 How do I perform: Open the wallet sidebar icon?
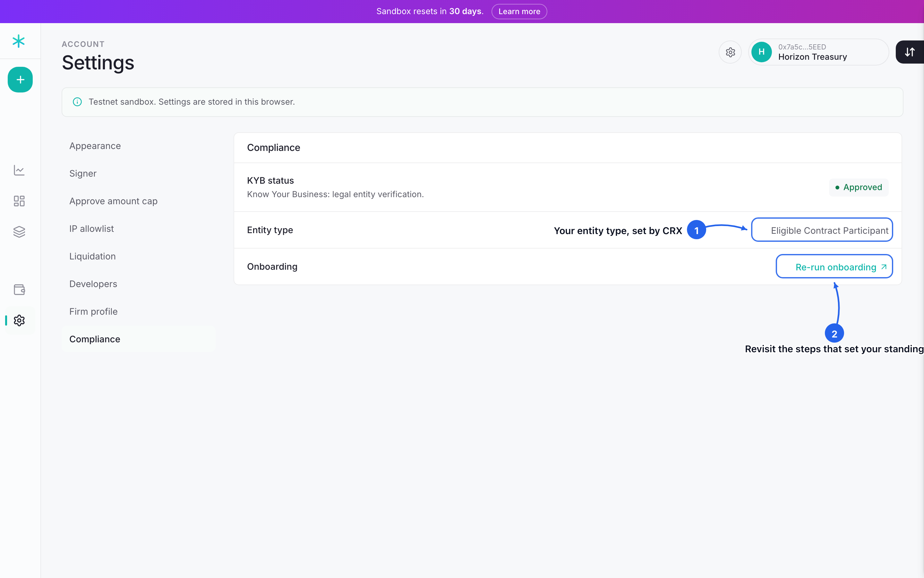[19, 289]
